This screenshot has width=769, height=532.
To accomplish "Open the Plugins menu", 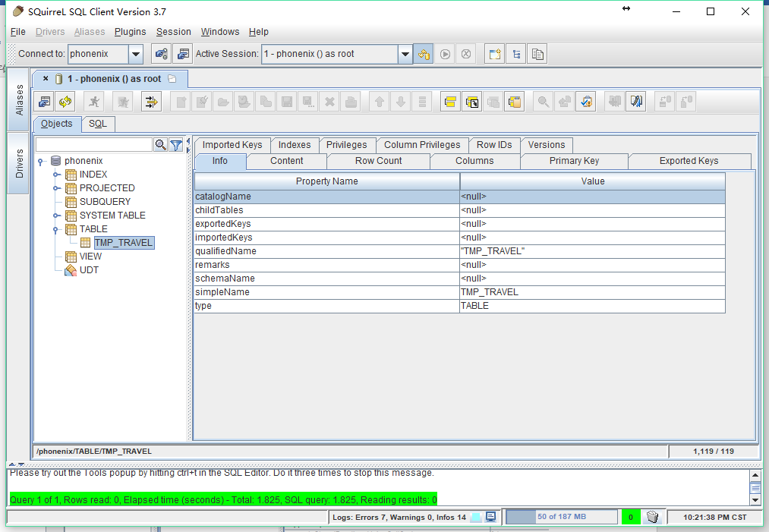I will 130,32.
